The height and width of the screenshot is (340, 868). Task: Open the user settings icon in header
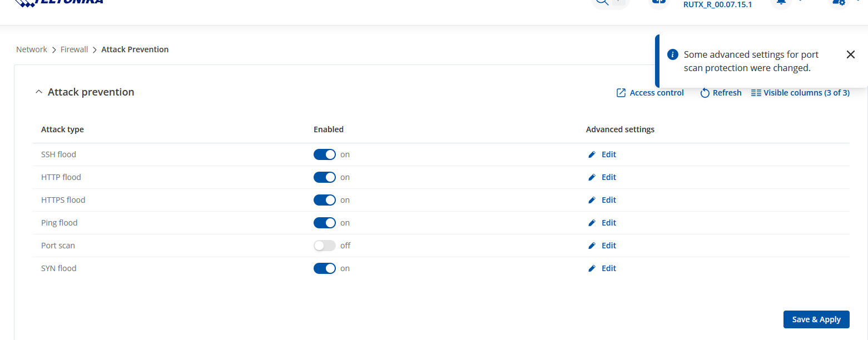(x=838, y=2)
